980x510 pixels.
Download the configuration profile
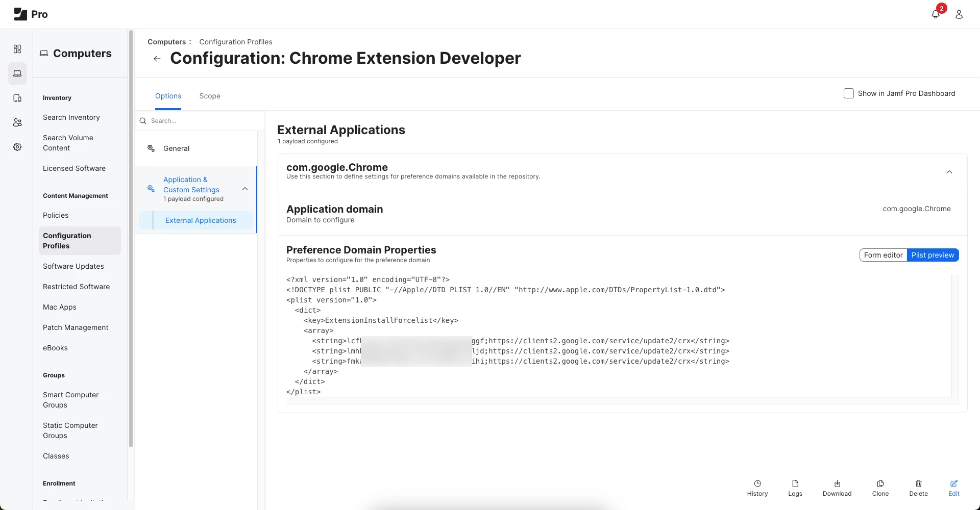click(x=837, y=488)
